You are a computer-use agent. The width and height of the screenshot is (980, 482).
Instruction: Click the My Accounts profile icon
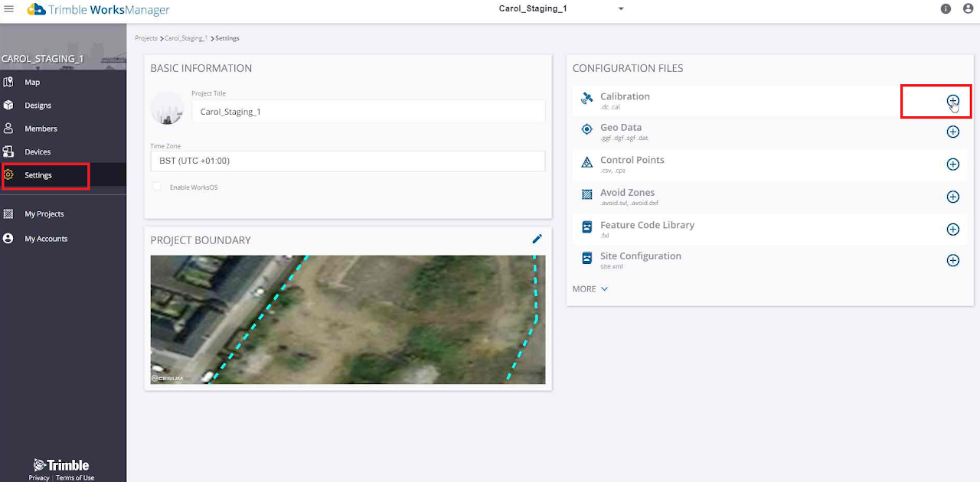point(8,239)
